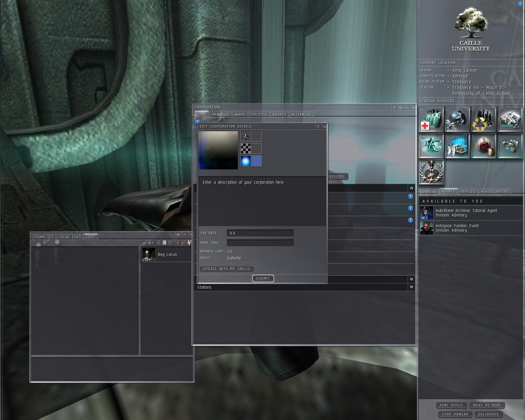
Task: Open the Corp Hangar
Action: [455, 414]
